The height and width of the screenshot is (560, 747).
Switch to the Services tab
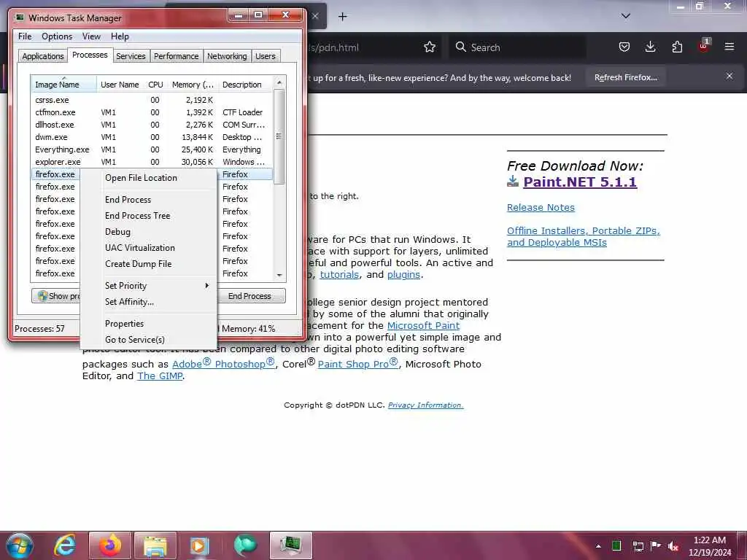[131, 56]
